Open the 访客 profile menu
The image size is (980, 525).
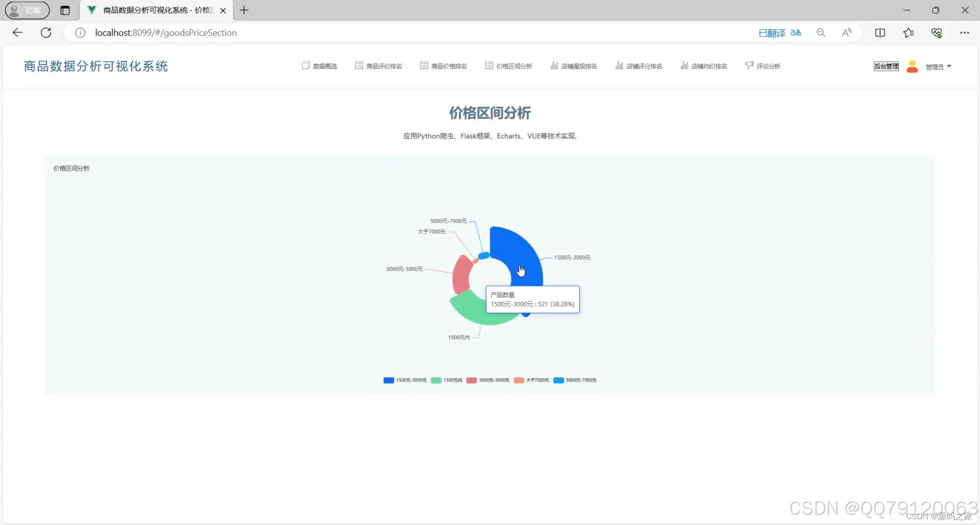26,10
